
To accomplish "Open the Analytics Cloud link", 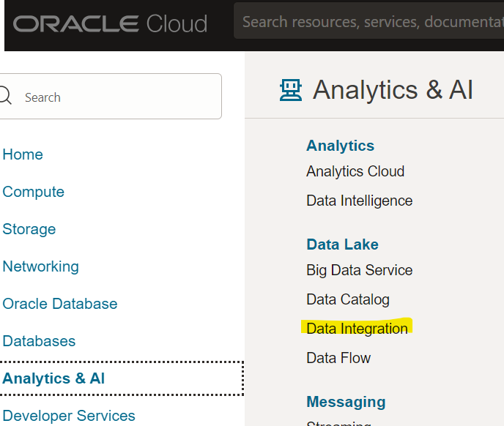I will (355, 171).
